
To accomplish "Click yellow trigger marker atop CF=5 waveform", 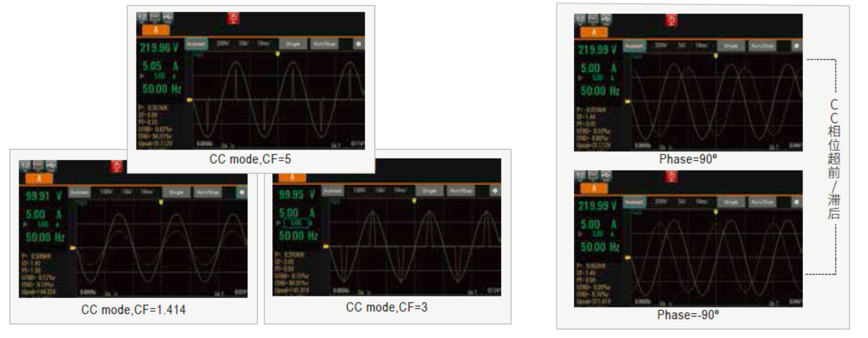I will [278, 54].
